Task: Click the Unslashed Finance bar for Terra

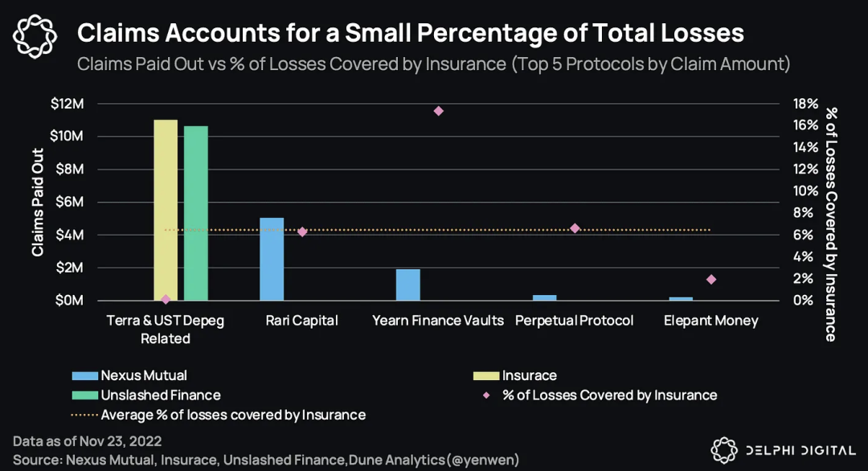Action: tap(196, 213)
